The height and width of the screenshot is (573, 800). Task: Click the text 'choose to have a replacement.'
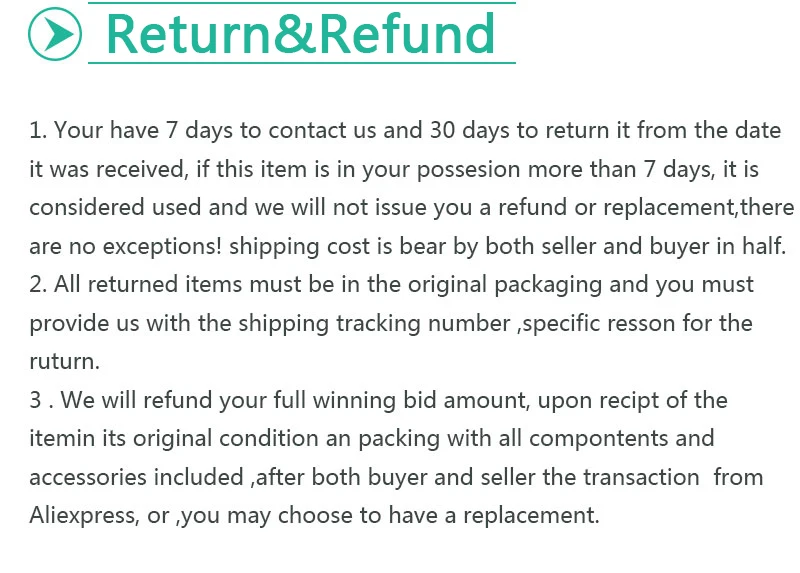pos(438,515)
